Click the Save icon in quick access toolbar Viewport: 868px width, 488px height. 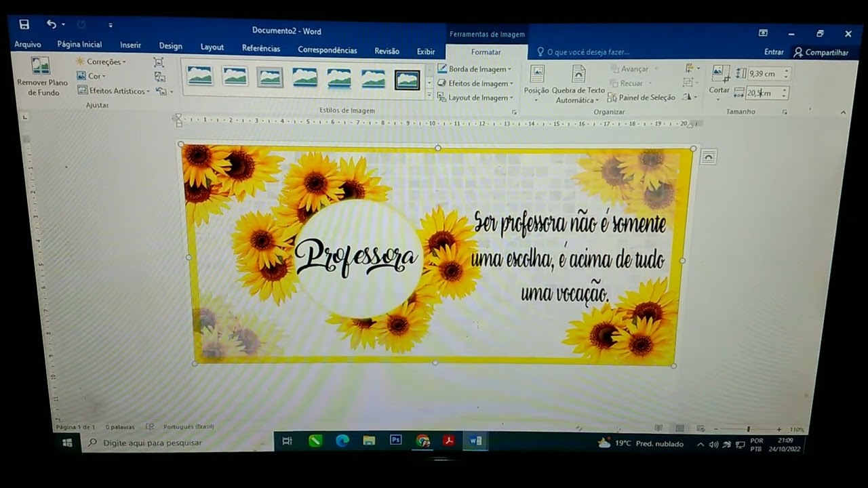(x=24, y=24)
